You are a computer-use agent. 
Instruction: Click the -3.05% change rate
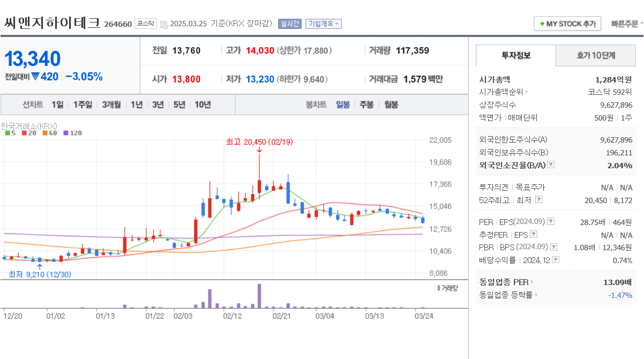click(x=84, y=77)
